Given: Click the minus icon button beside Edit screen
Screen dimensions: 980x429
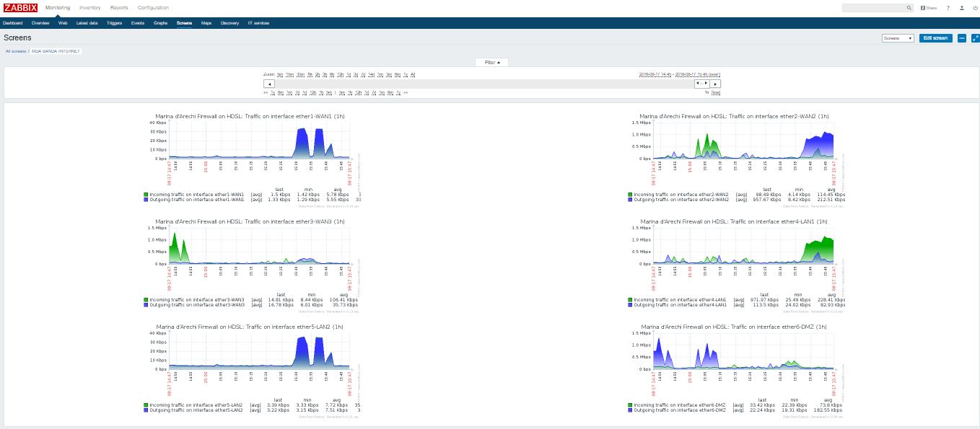Looking at the screenshot, I should [x=962, y=38].
